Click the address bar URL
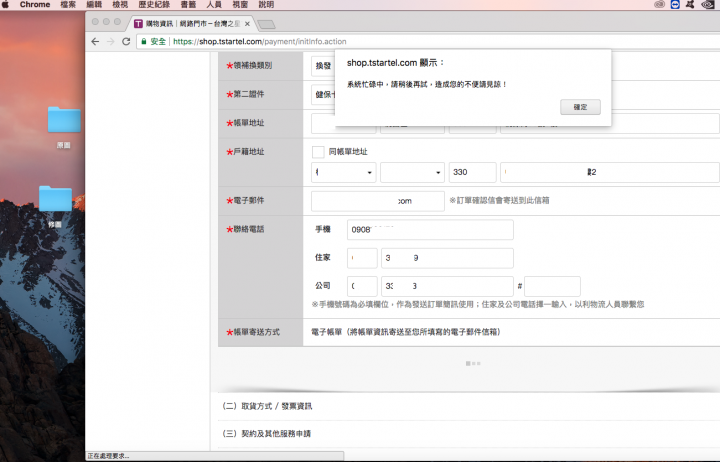 tap(260, 42)
